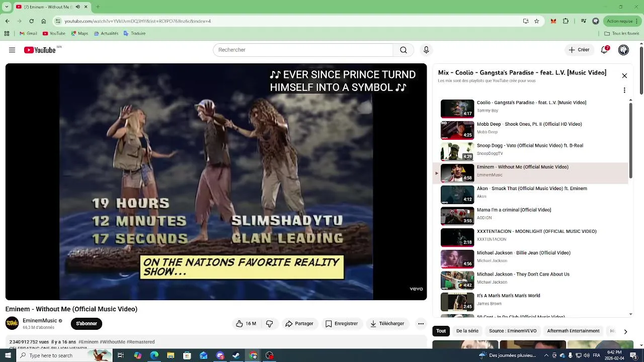The height and width of the screenshot is (362, 644).
Task: Open the Action requise Chrome menu
Action: click(622, 21)
